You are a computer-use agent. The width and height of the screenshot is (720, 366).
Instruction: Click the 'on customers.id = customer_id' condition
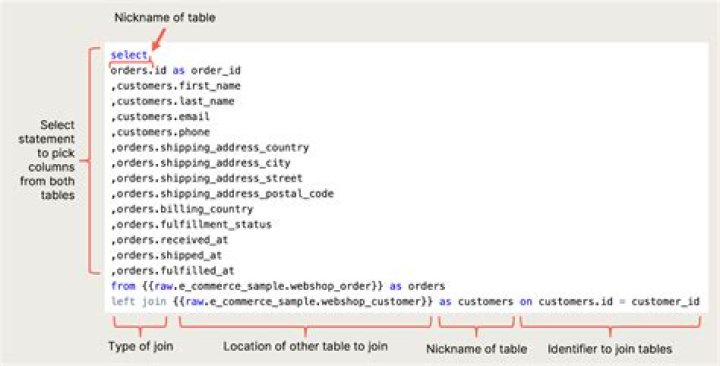pyautogui.click(x=610, y=302)
